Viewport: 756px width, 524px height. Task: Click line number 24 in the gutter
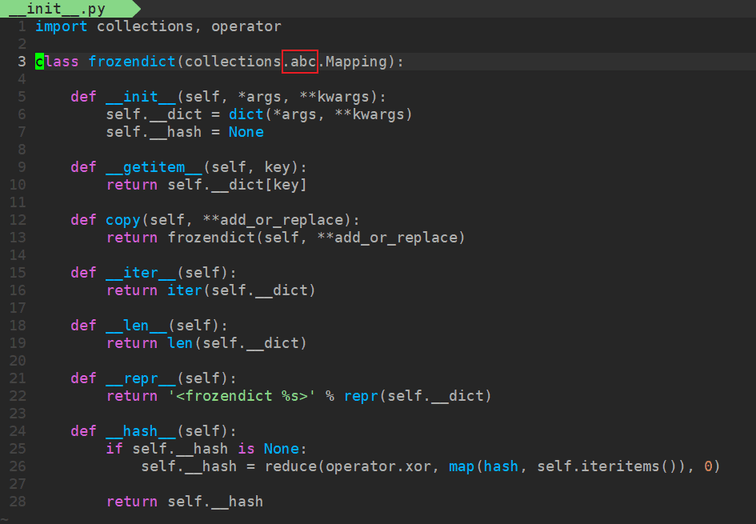click(18, 431)
